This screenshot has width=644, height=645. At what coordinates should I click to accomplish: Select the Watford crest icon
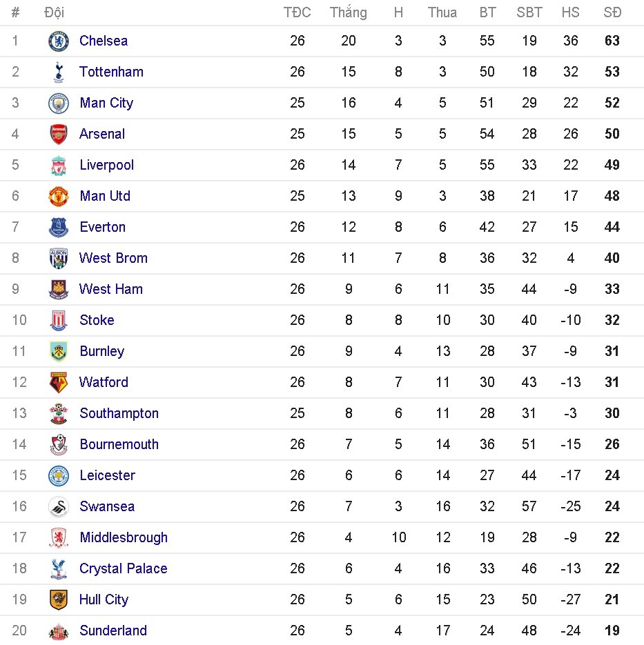(59, 382)
